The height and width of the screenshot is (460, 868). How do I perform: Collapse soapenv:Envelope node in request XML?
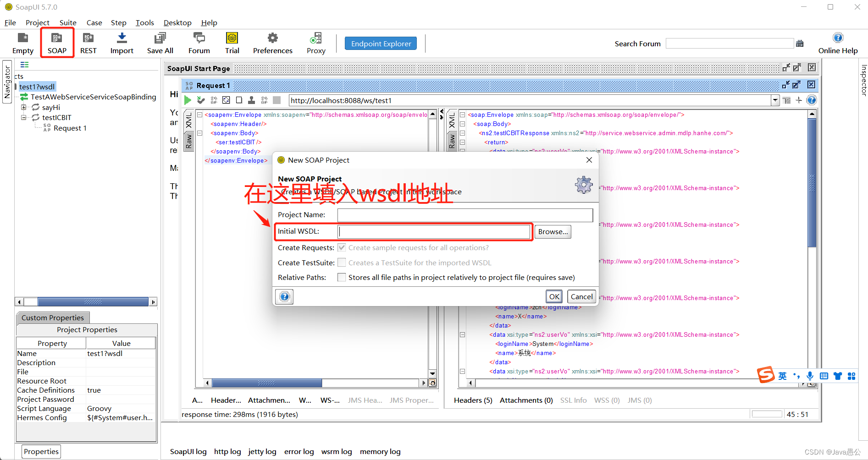pyautogui.click(x=199, y=115)
